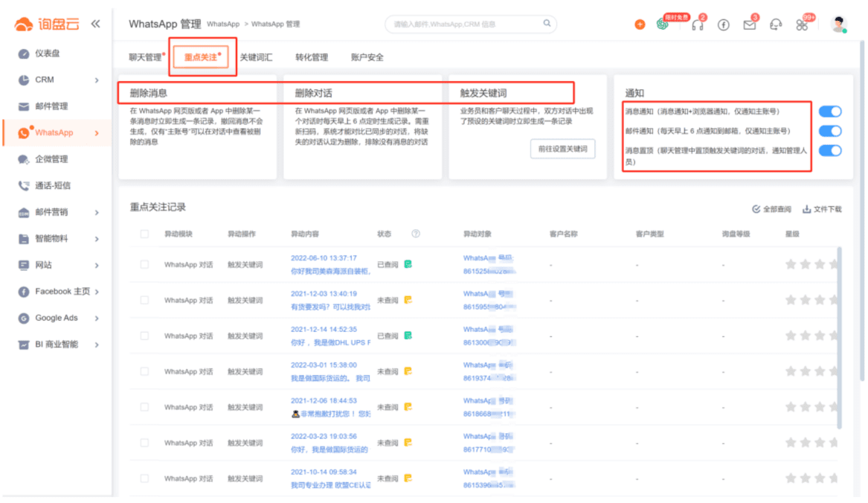Turn off the 消息通知 toggle
Image resolution: width=868 pixels, height=503 pixels.
829,112
